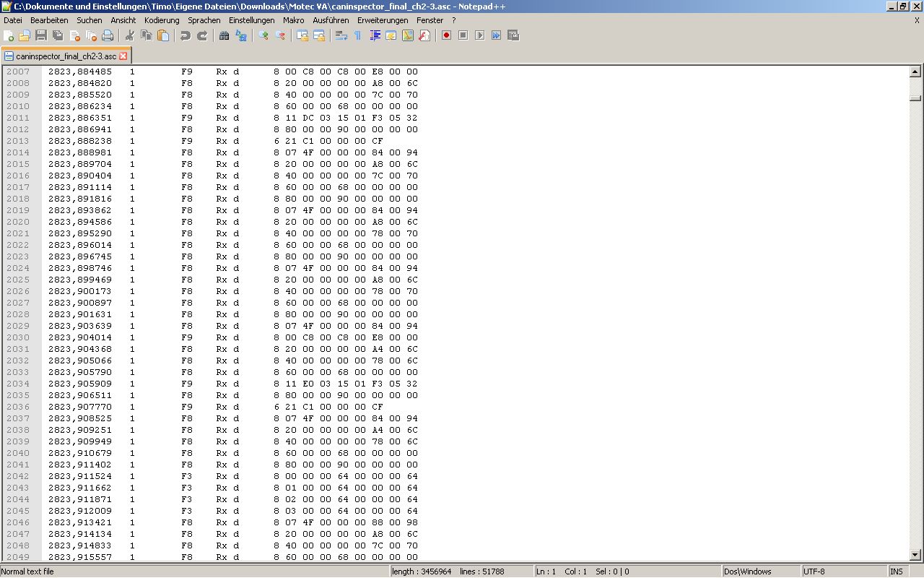Close the caninspector_final_ch2-3.asc tab with red X
Image resolution: width=924 pixels, height=578 pixels.
123,56
